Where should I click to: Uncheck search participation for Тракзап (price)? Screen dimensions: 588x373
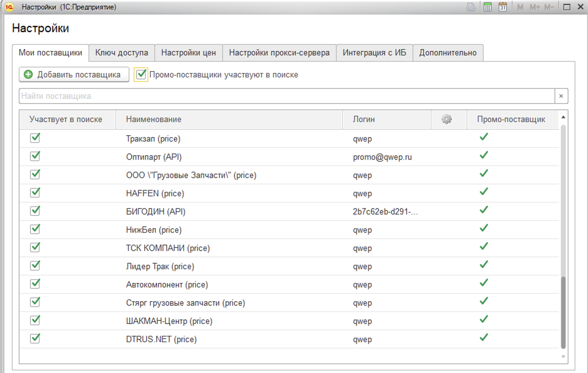point(35,138)
